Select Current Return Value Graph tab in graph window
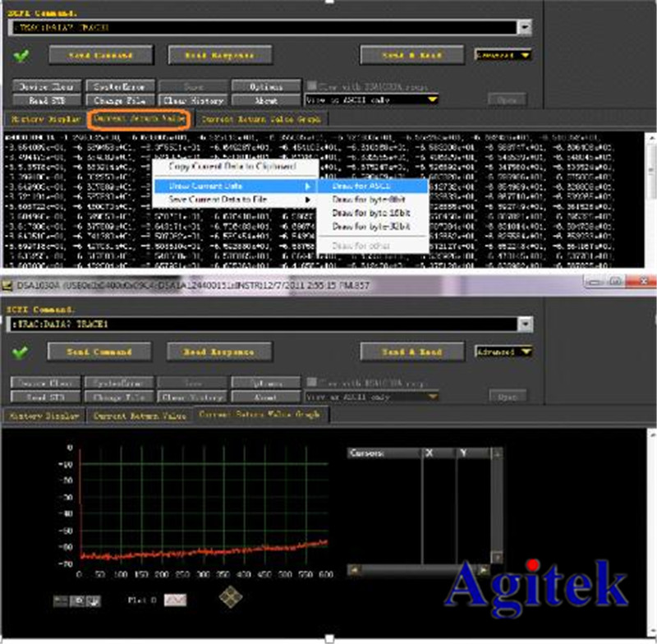The height and width of the screenshot is (644, 657). pyautogui.click(x=260, y=414)
